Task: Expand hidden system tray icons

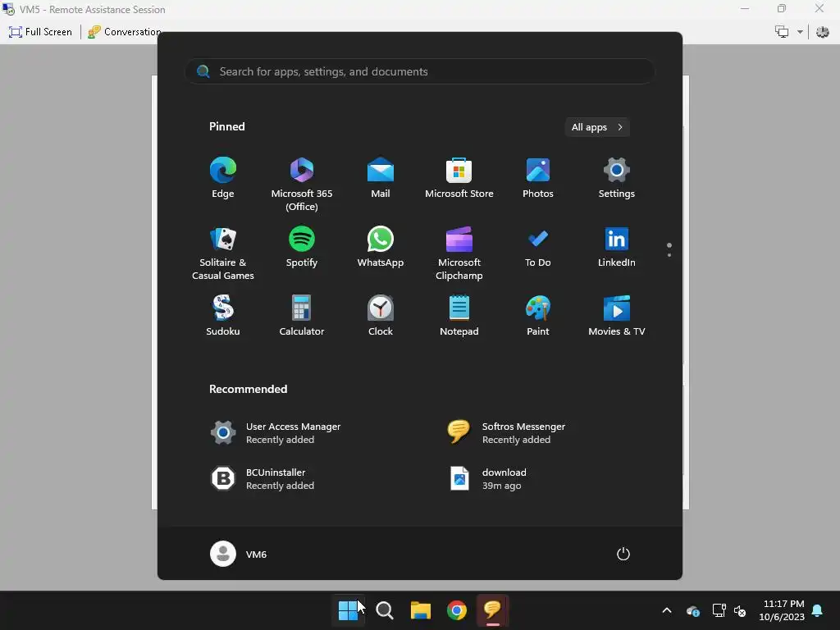Action: tap(667, 610)
